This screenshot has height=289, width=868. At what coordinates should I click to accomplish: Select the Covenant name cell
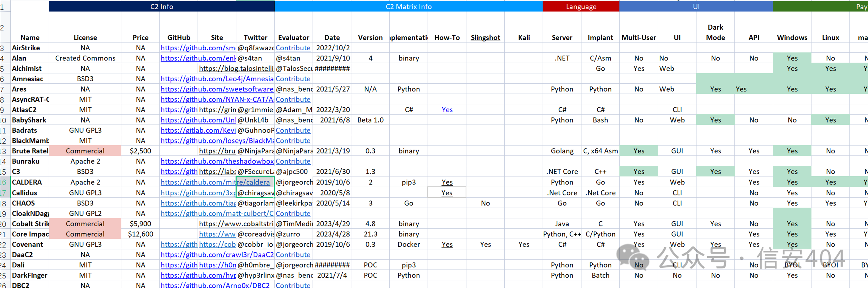pos(30,245)
